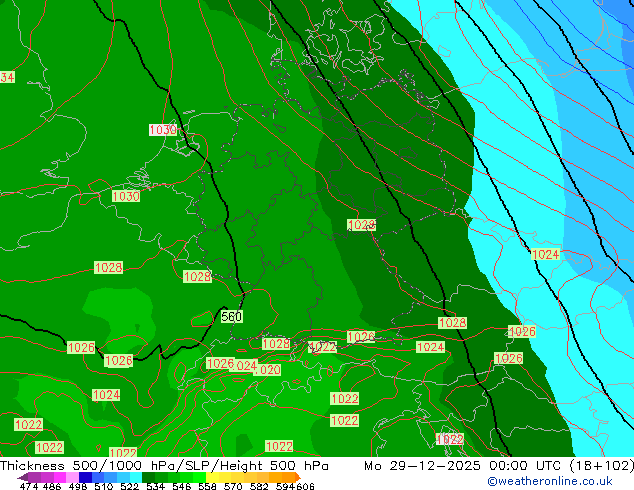Click the '00:00 UTC' time text
Image resolution: width=634 pixels, height=490 pixels.
(527, 466)
